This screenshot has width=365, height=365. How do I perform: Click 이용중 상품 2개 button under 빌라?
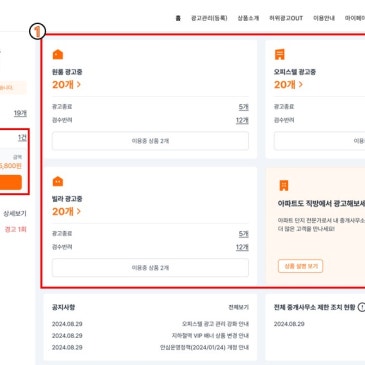coord(150,268)
